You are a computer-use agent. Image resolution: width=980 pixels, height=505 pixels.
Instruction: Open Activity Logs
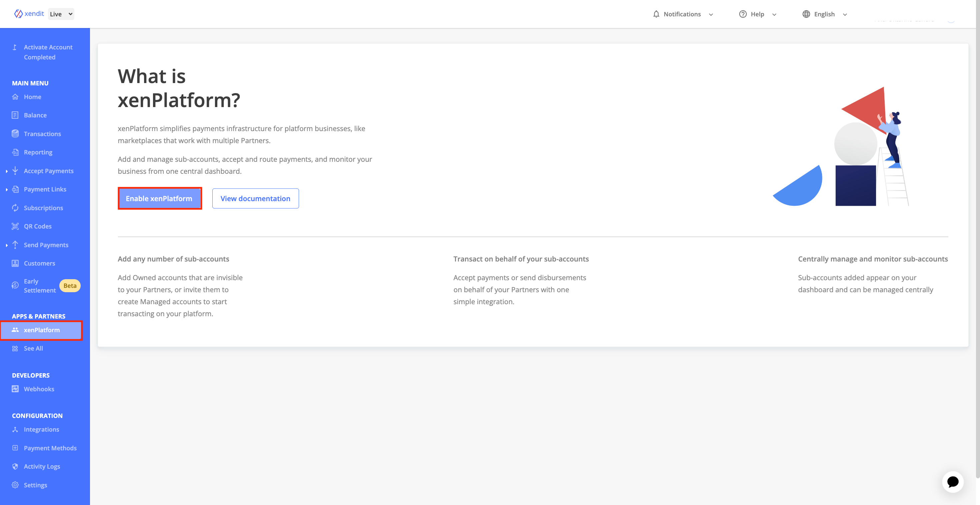[x=41, y=466]
